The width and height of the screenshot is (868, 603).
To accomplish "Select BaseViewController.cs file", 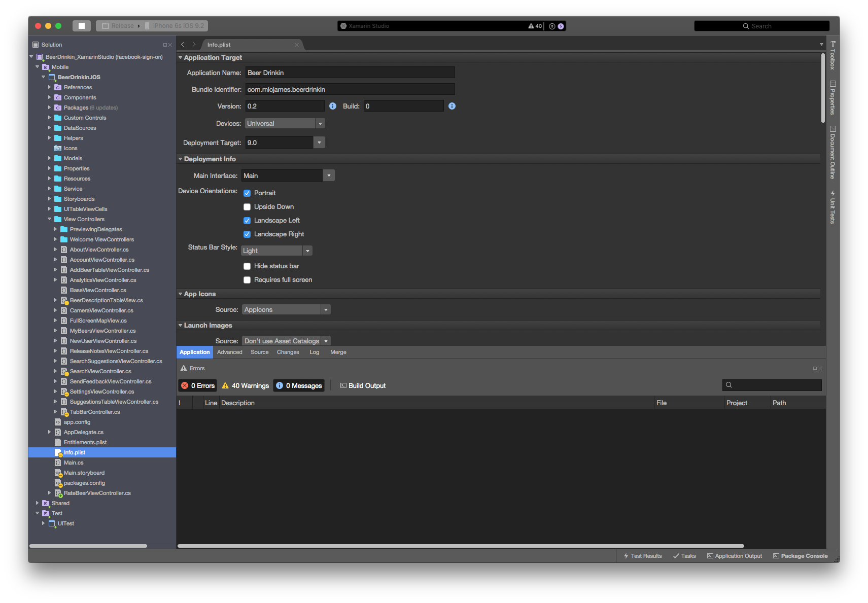I will 98,290.
